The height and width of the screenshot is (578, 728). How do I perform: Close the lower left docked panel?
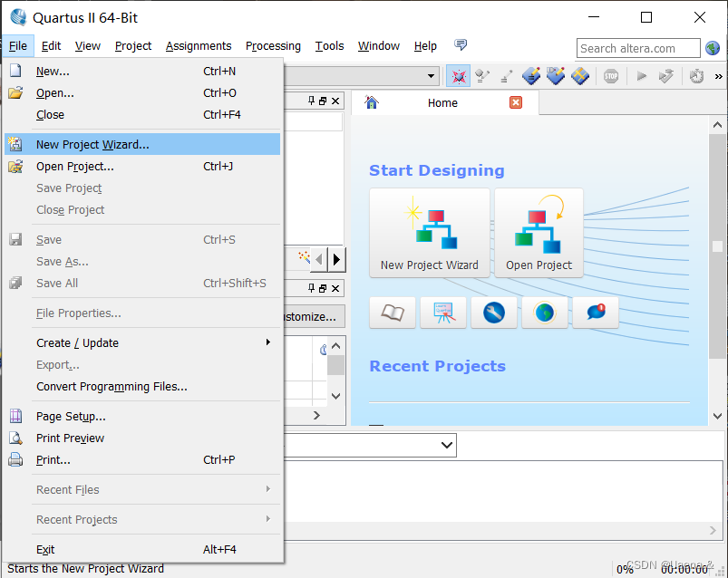[335, 288]
